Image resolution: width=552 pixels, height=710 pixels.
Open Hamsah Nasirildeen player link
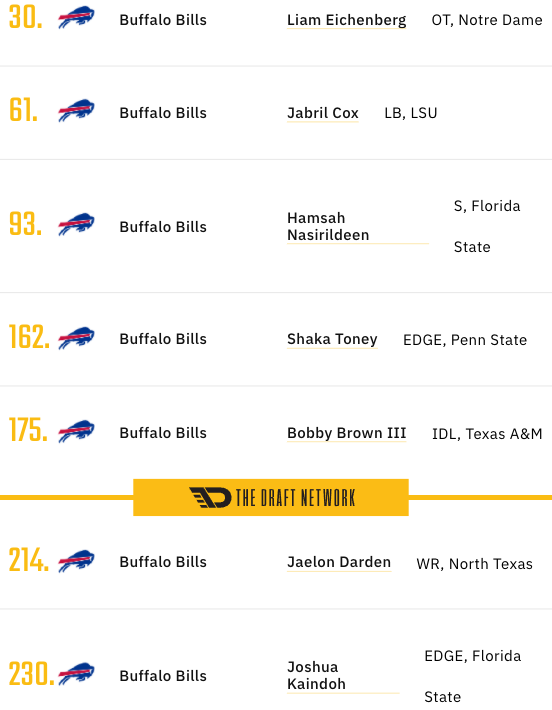point(328,226)
